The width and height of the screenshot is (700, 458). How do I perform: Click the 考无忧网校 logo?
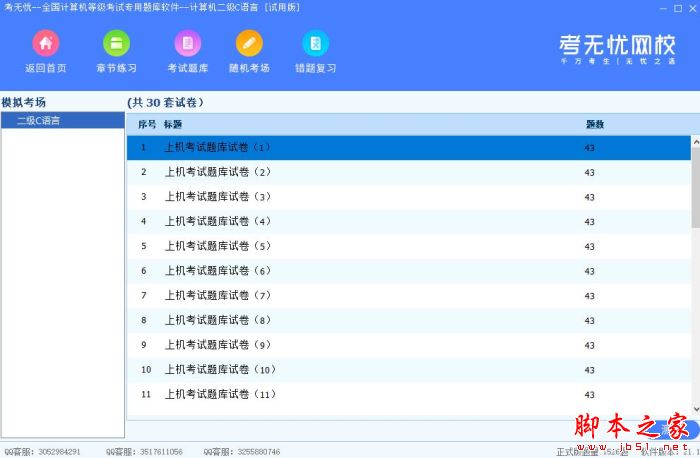tap(617, 49)
